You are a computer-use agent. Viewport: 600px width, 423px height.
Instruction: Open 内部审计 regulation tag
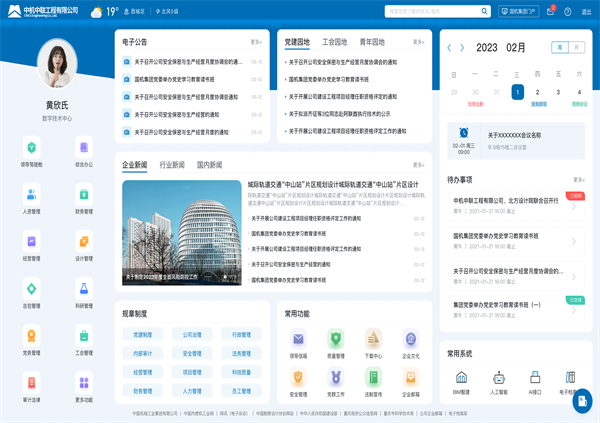143,354
